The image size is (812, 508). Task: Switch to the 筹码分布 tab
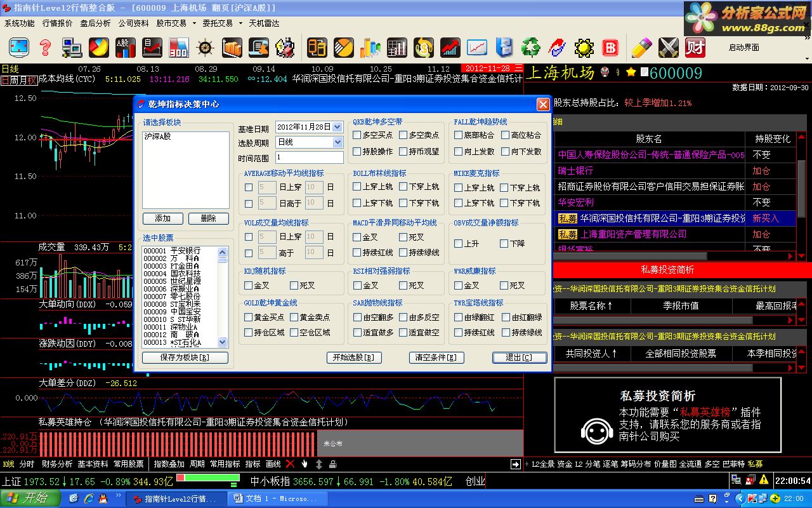(x=636, y=464)
